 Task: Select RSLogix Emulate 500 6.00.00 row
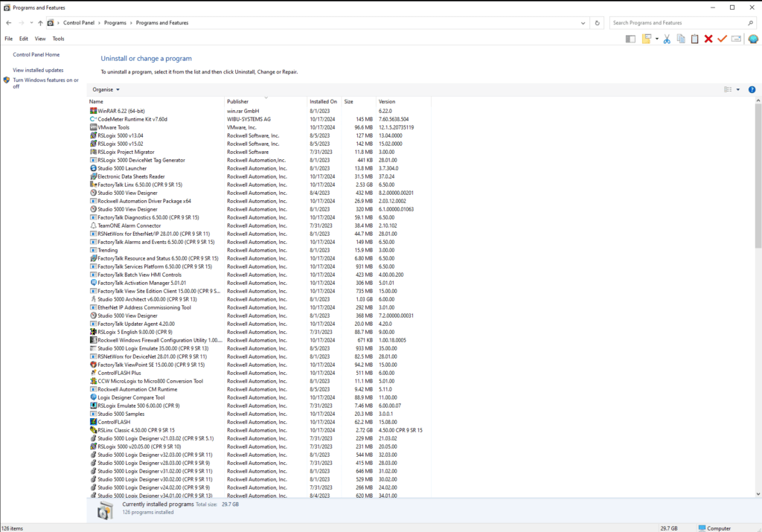click(259, 406)
